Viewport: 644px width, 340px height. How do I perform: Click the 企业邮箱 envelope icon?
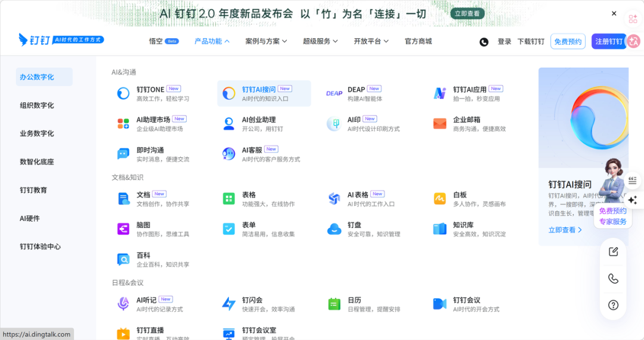tap(440, 123)
